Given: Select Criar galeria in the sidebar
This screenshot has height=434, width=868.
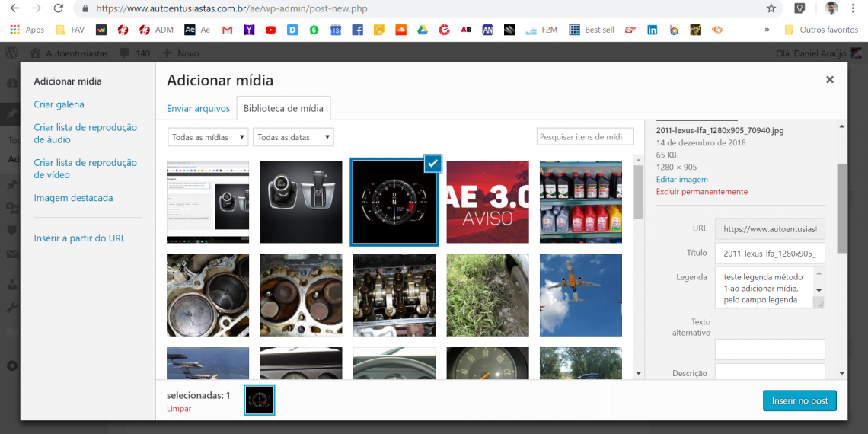Looking at the screenshot, I should [x=59, y=104].
